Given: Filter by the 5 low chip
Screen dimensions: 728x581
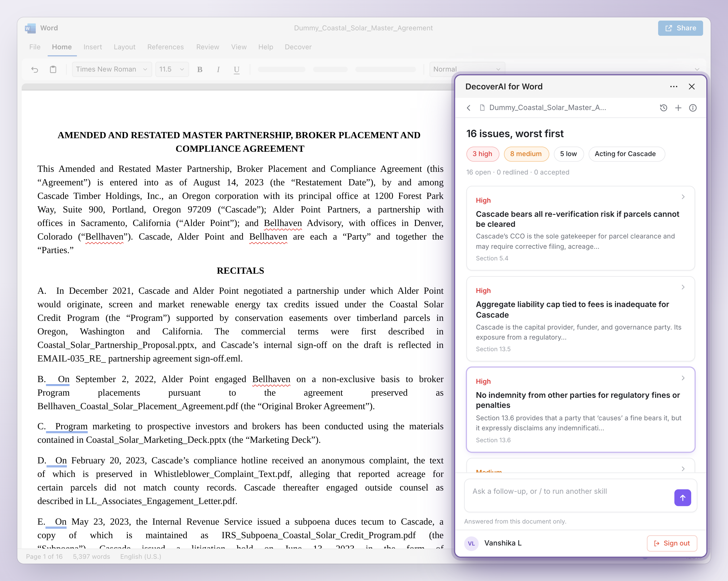Looking at the screenshot, I should 568,154.
